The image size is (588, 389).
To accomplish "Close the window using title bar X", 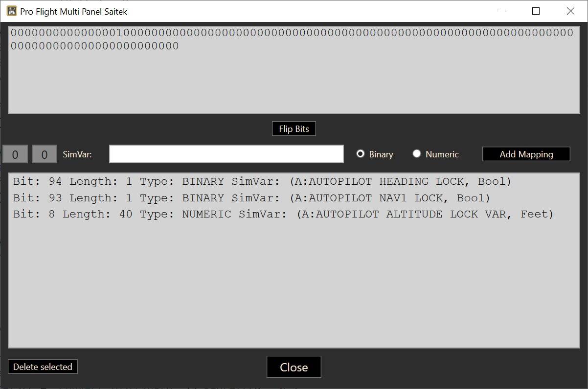I will (570, 11).
